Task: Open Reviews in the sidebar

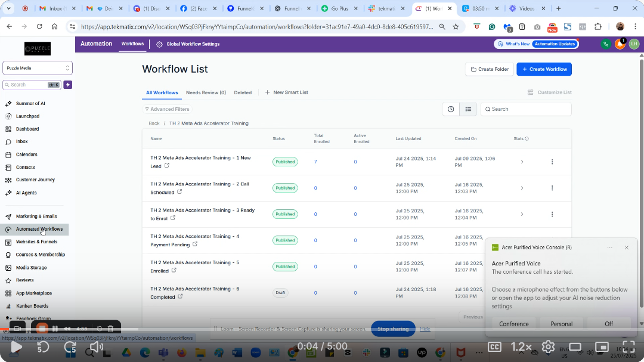Action: click(24, 280)
